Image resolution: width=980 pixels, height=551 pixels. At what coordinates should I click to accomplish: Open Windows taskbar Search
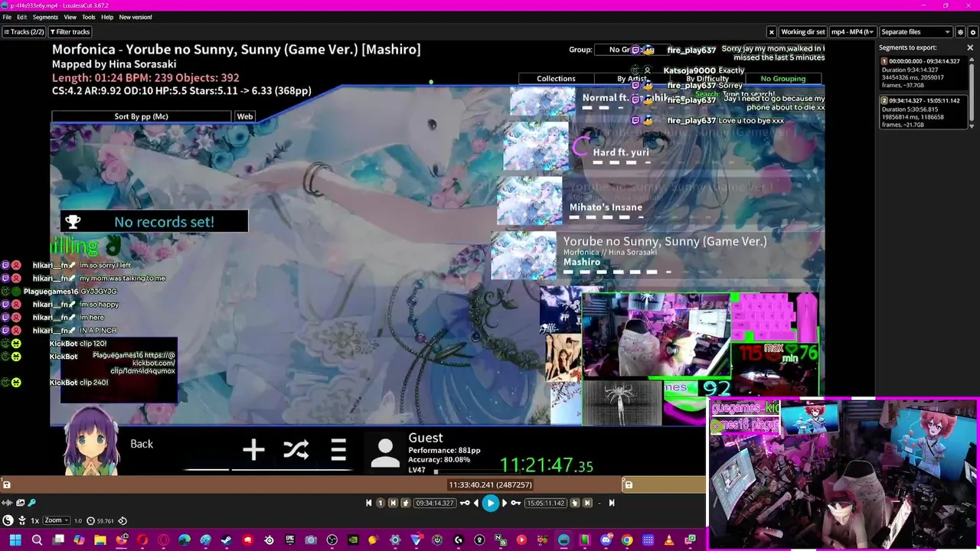pyautogui.click(x=37, y=540)
